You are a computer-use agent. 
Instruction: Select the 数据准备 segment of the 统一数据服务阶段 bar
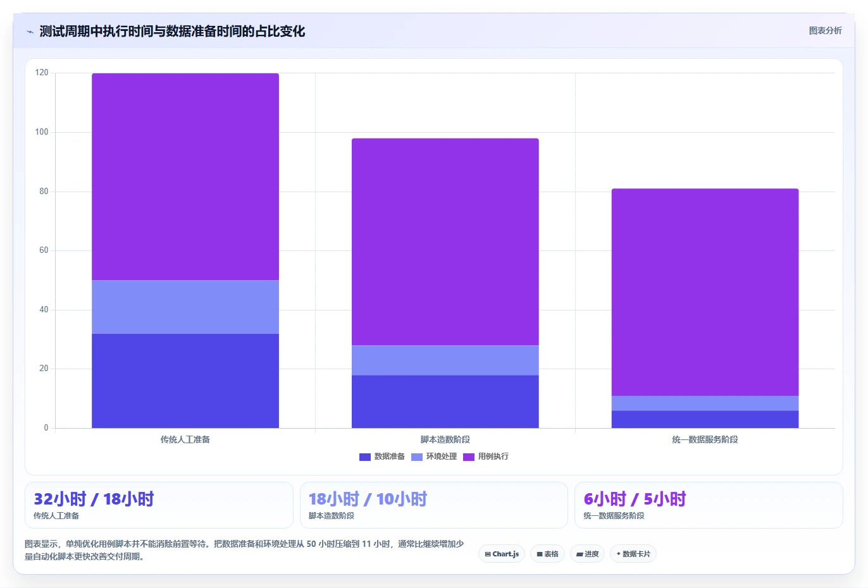(705, 419)
